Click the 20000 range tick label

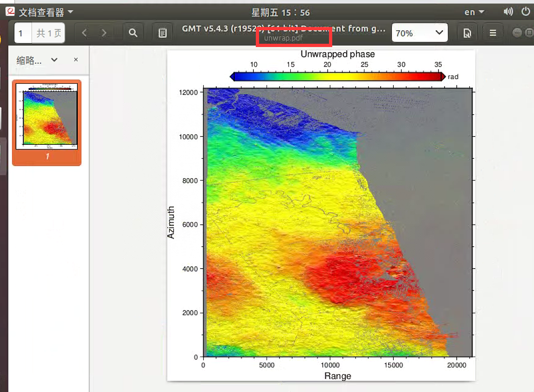[x=456, y=365]
